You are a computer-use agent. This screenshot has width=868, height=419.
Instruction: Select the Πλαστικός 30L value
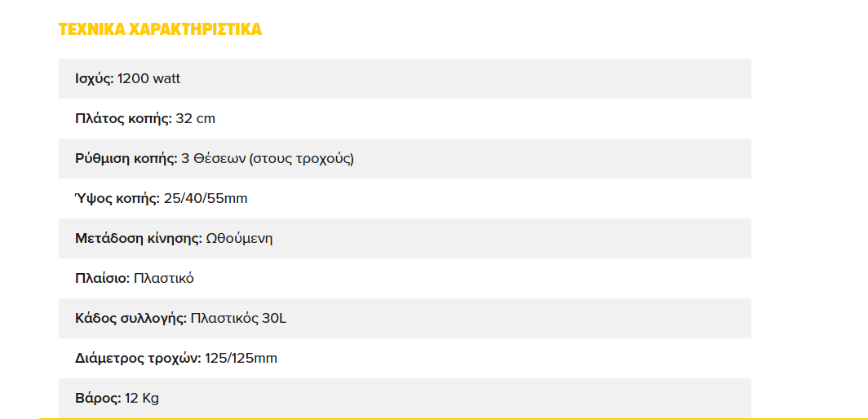point(238,319)
